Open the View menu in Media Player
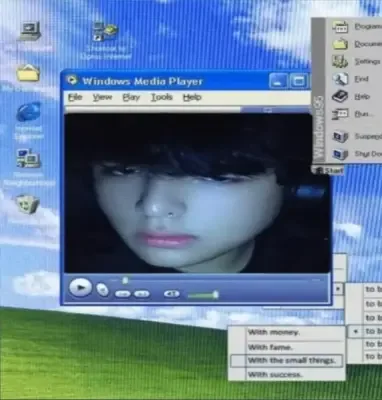382x400 pixels. coord(102,97)
